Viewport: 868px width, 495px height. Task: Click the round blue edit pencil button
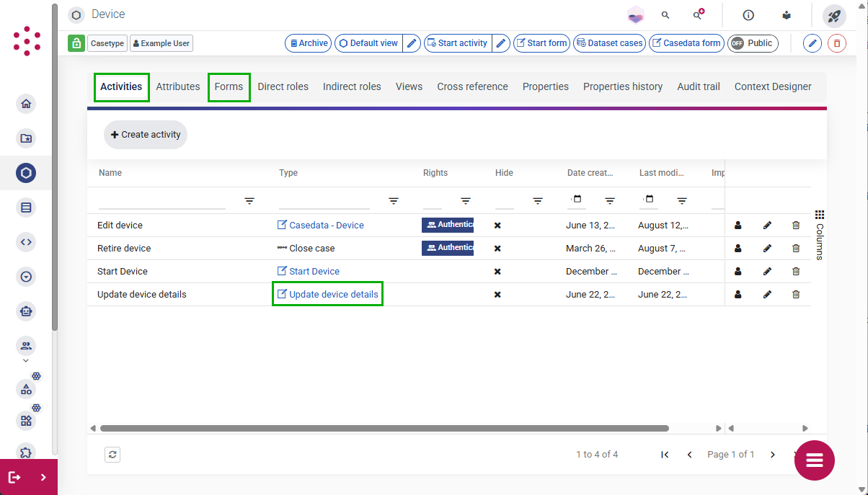tap(812, 43)
